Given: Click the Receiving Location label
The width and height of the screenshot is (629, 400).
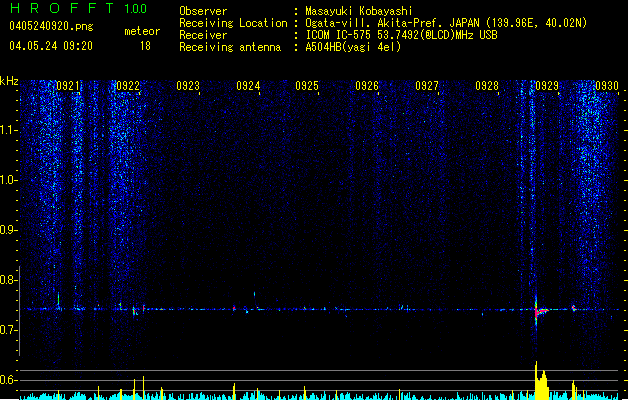Looking at the screenshot, I should tap(233, 23).
